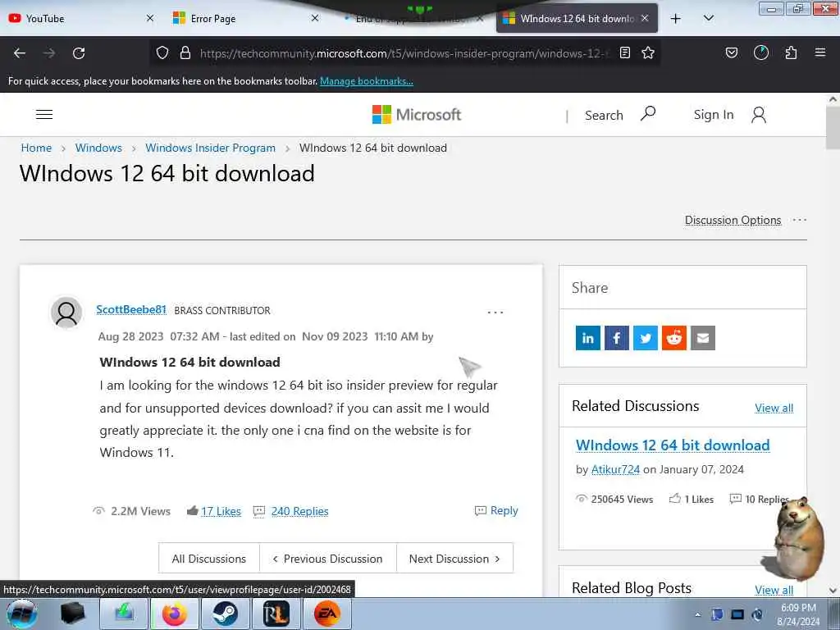Share on Reddit icon
Viewport: 840px width, 630px height.
click(x=674, y=338)
